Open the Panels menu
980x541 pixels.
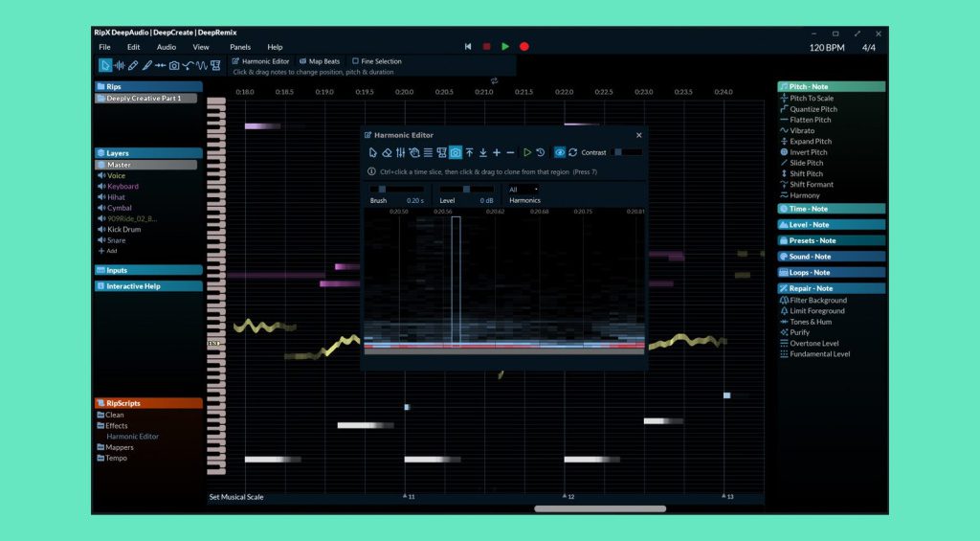pos(240,47)
